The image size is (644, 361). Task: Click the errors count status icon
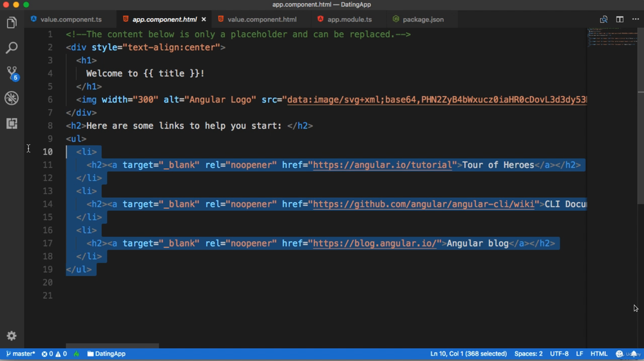click(x=47, y=354)
